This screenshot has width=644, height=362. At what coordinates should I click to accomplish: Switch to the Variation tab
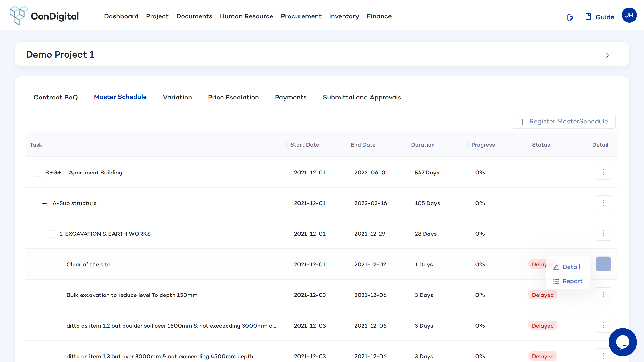(177, 97)
